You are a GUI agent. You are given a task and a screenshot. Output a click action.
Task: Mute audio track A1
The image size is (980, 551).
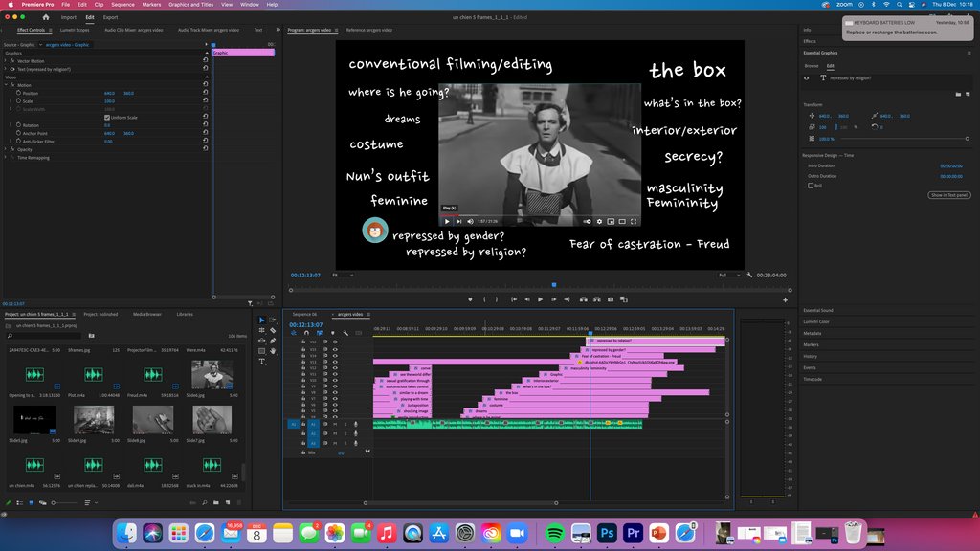335,424
